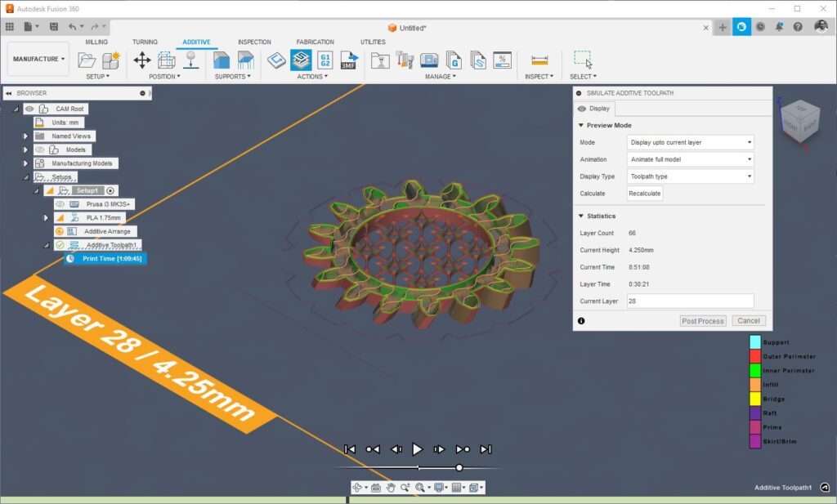This screenshot has height=504, width=837.
Task: Open the Post Process G1 G2 tool
Action: point(325,60)
